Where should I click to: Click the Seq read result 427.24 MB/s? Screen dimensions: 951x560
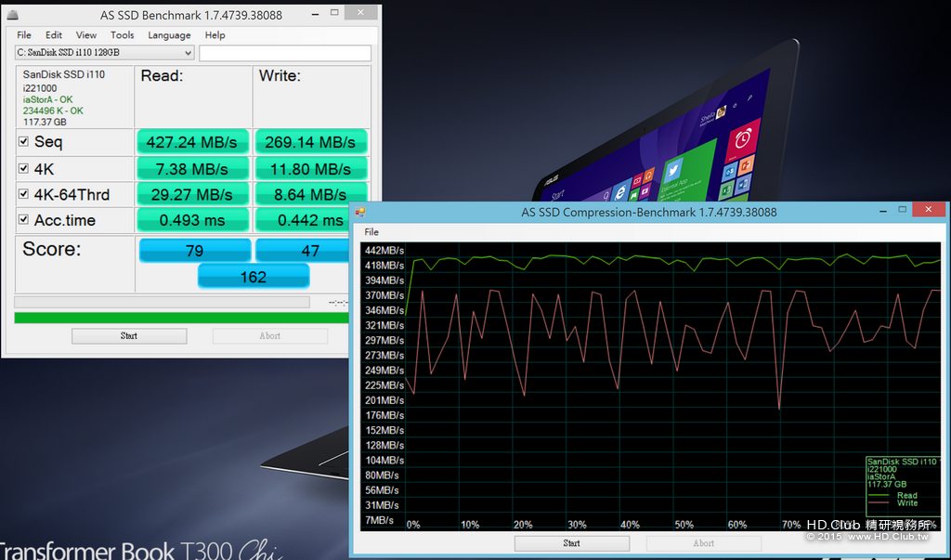pyautogui.click(x=192, y=142)
